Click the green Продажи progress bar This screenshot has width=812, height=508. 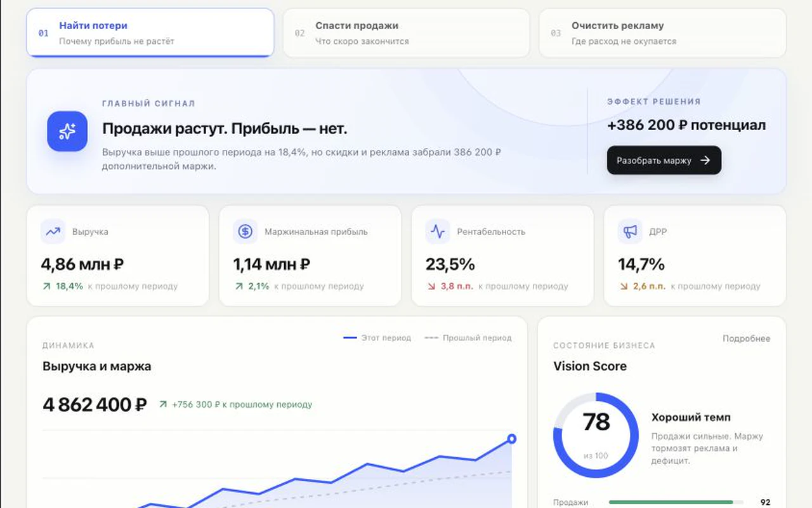(677, 502)
